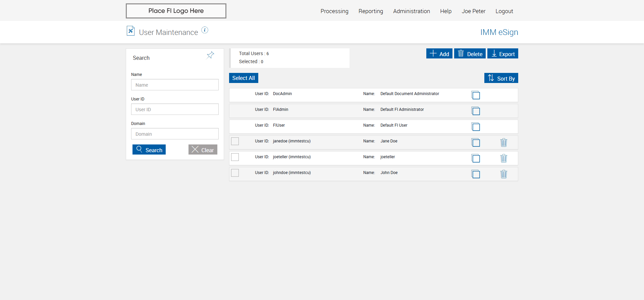Click the 'FIAdmin' user ID text
This screenshot has height=300, width=644.
click(281, 110)
